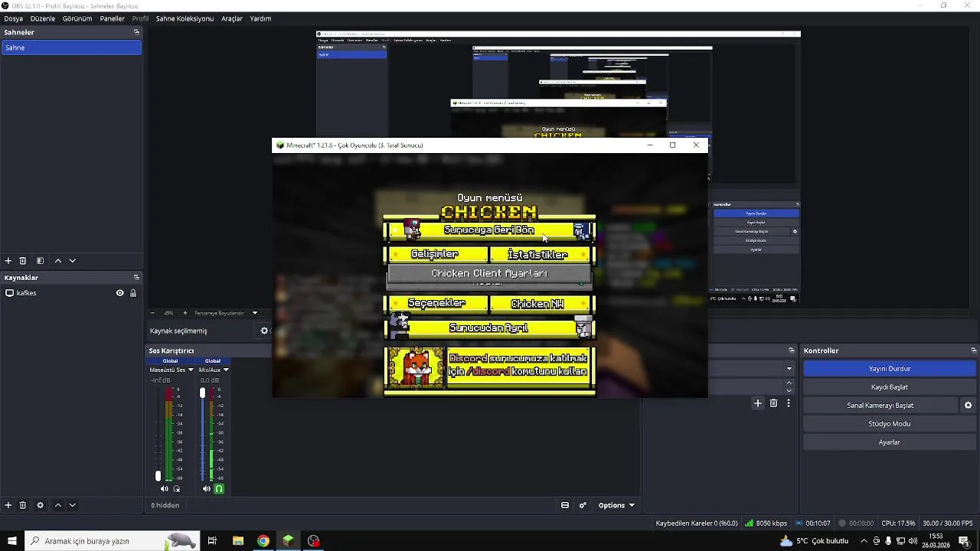The width and height of the screenshot is (980, 551).
Task: Zoom out preview with minus icon
Action: pos(152,313)
